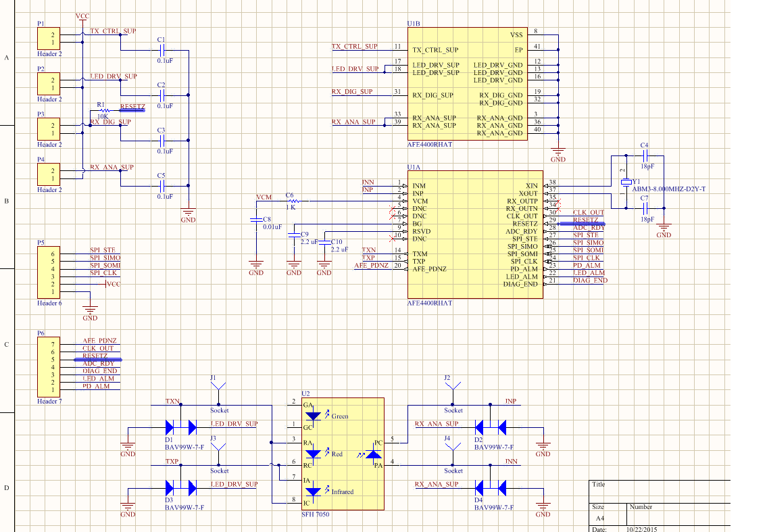Select the J1 Socket antenna symbol
This screenshot has height=532, width=767.
[x=218, y=385]
